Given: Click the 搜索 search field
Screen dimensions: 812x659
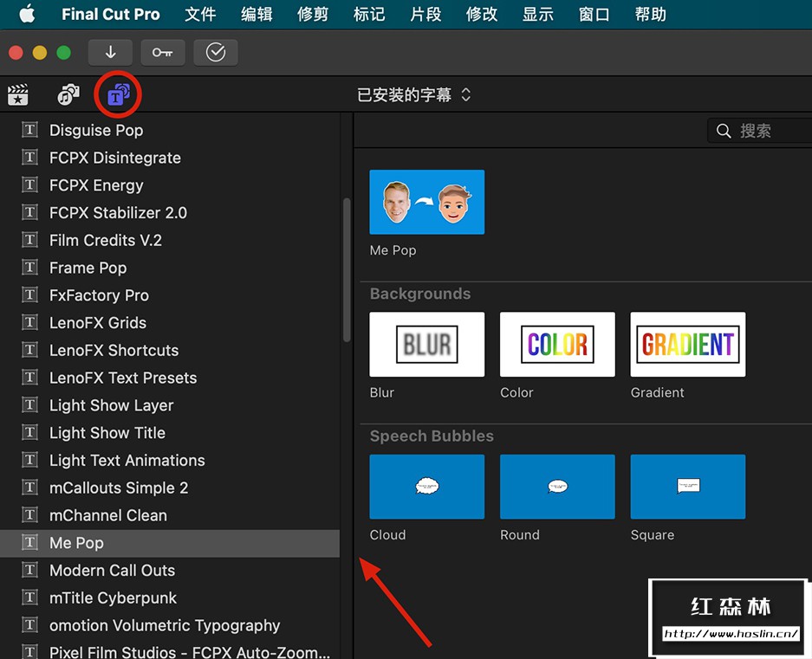Looking at the screenshot, I should coord(760,131).
